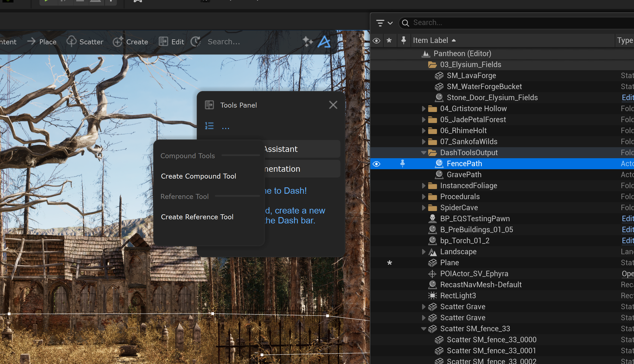The width and height of the screenshot is (634, 364).
Task: Click the pin column header in Outliner
Action: pos(403,40)
